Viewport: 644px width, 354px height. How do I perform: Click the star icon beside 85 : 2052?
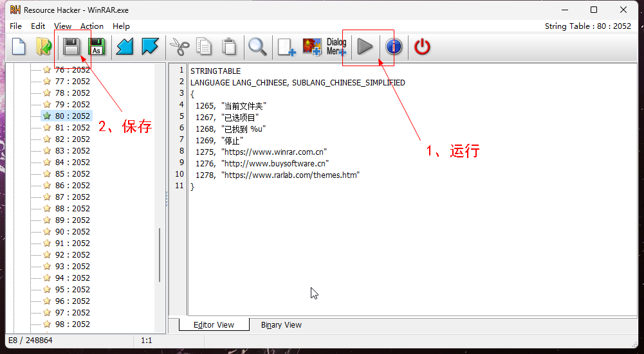point(47,174)
